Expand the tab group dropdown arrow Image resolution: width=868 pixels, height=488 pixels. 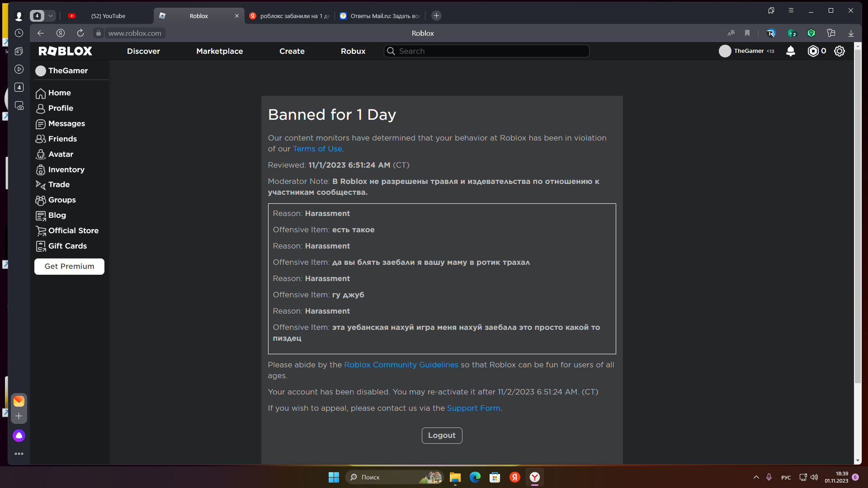(51, 16)
